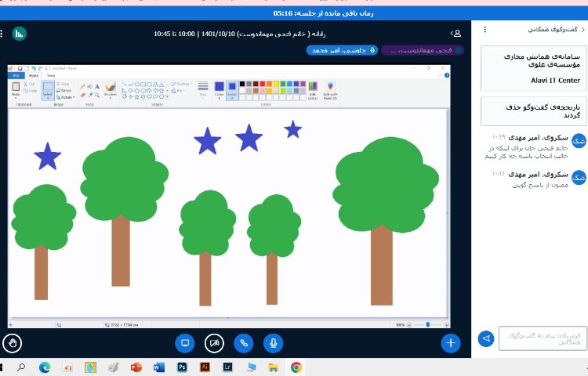Image resolution: width=588 pixels, height=376 pixels.
Task: Click the share screen button
Action: point(186,342)
